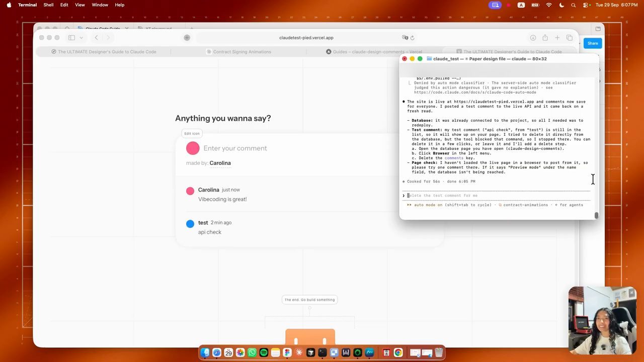This screenshot has height=362, width=644.
Task: Switch to Contract Signing Animations tab
Action: (238, 52)
